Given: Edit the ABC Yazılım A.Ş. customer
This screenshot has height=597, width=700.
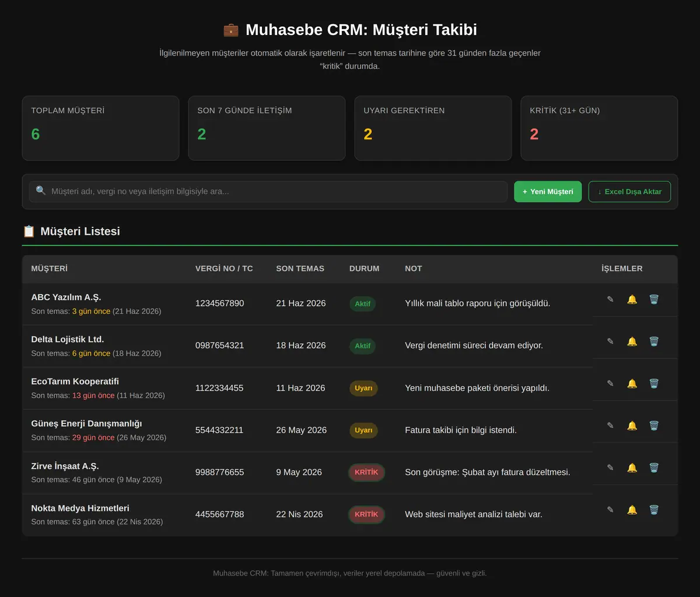Looking at the screenshot, I should point(610,299).
